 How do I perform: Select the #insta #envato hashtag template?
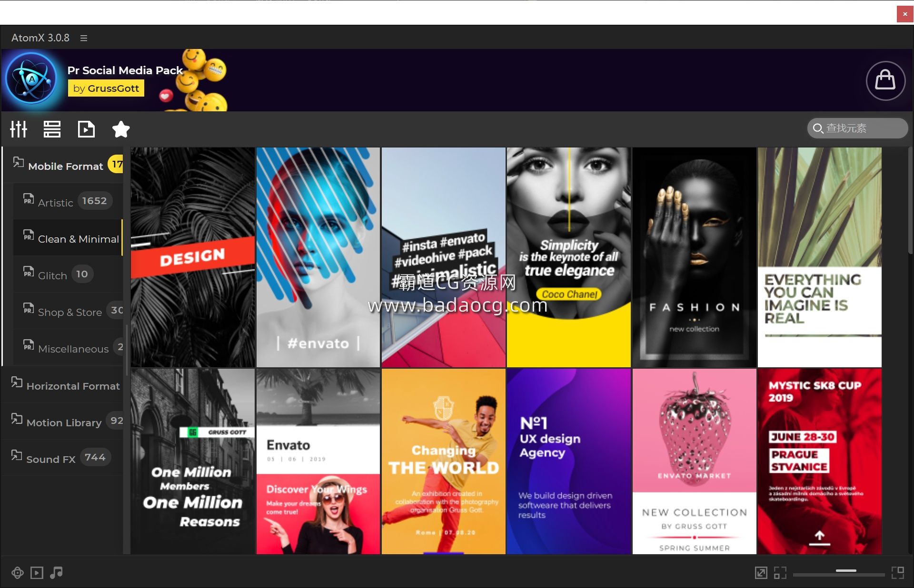[x=444, y=257]
